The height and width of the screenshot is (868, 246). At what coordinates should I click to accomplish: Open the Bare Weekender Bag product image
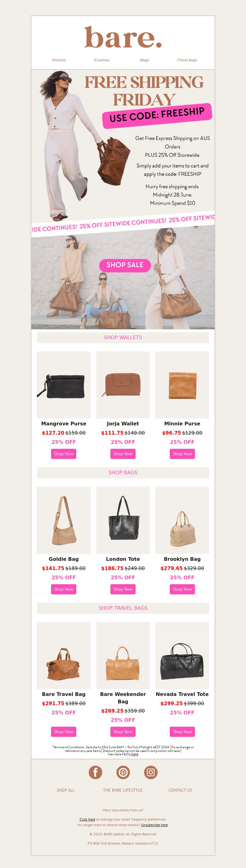[x=123, y=655]
